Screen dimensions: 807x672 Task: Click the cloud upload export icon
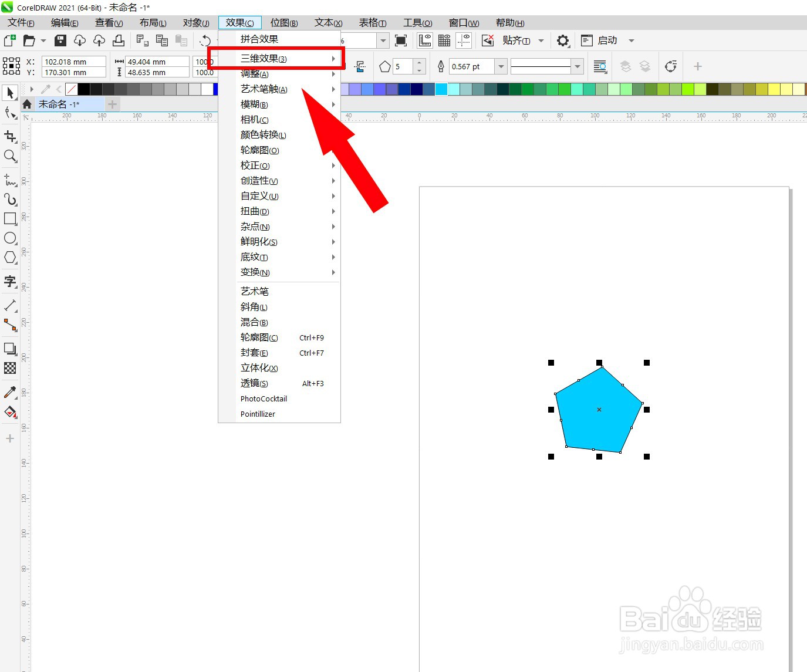(99, 40)
